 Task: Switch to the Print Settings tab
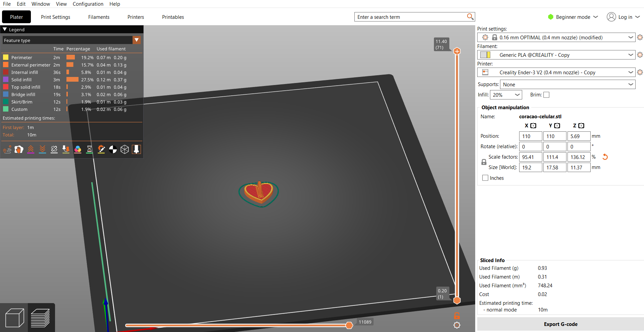[x=55, y=17]
